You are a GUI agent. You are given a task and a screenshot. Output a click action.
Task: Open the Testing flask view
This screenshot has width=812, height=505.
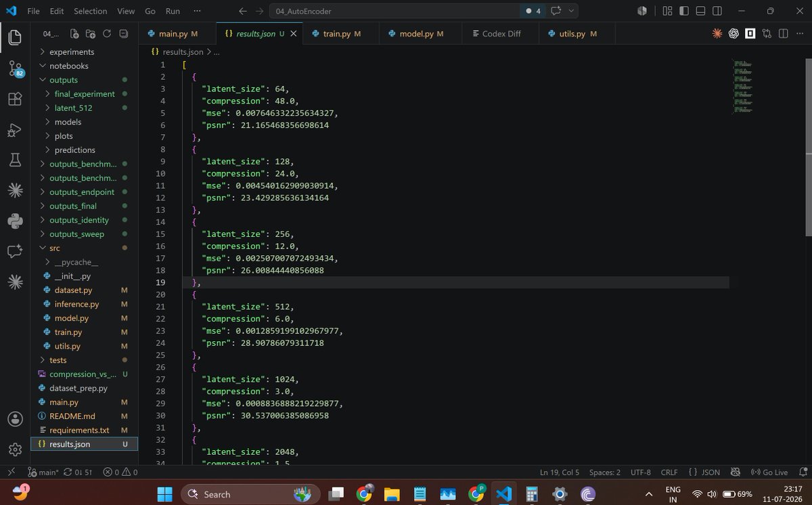[x=15, y=160]
